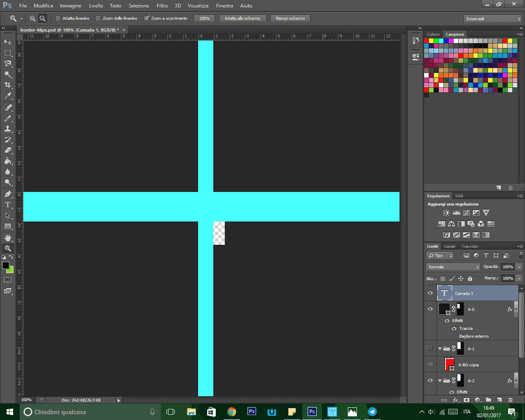Open Telegram from the taskbar
Screen dimensions: 525x420
coord(372,412)
